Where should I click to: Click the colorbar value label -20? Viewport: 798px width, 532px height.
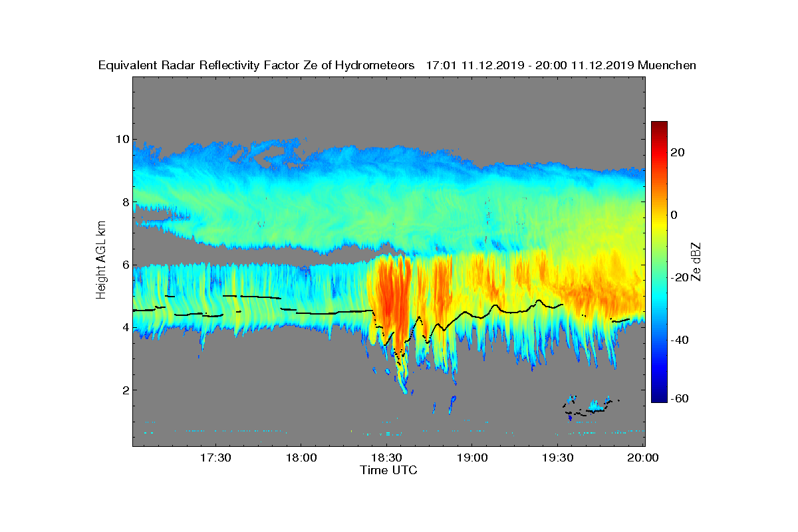(678, 277)
